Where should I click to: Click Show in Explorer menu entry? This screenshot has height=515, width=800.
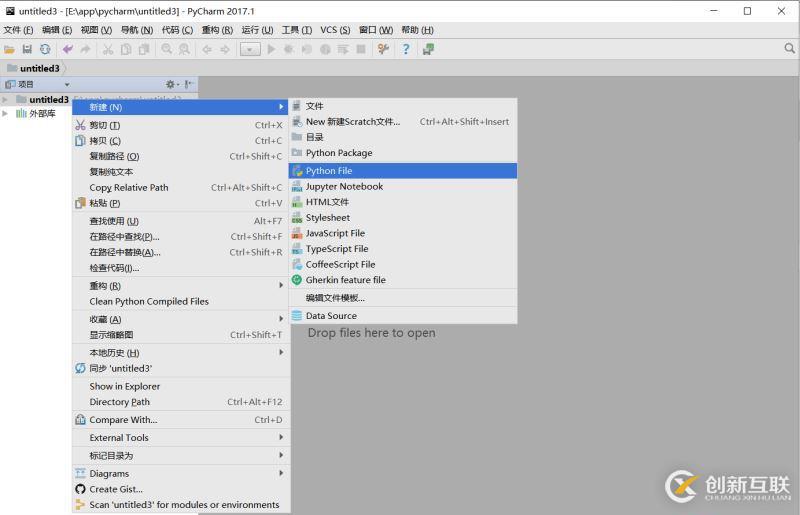coord(181,386)
